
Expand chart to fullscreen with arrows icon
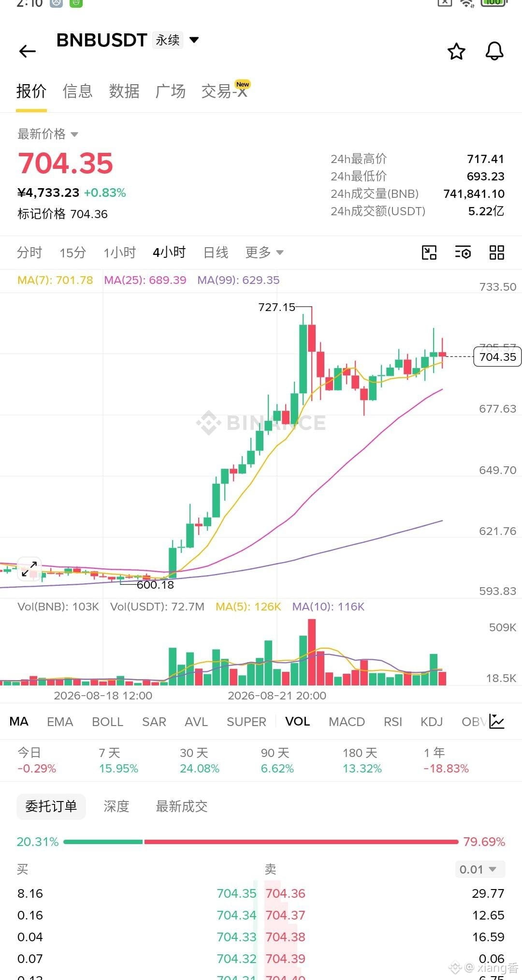[x=29, y=569]
